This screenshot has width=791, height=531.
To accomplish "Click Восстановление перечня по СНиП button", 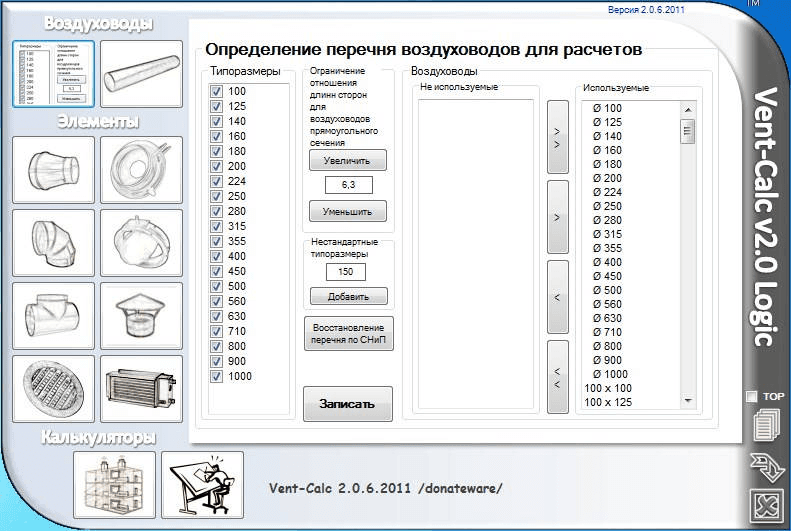I will 349,333.
